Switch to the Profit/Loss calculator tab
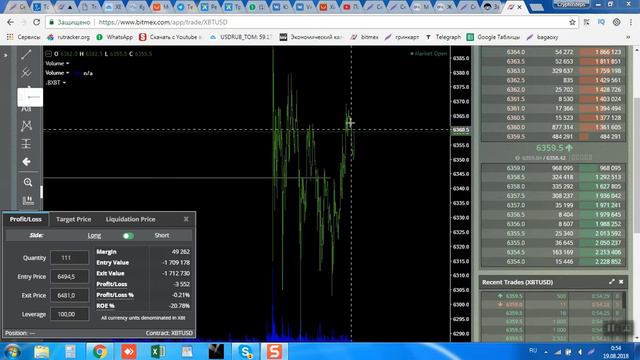 pyautogui.click(x=26, y=219)
